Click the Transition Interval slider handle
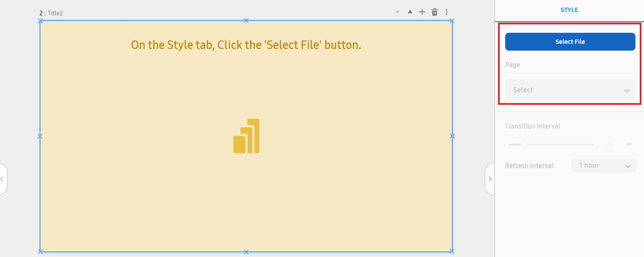644x257 pixels. click(x=524, y=145)
